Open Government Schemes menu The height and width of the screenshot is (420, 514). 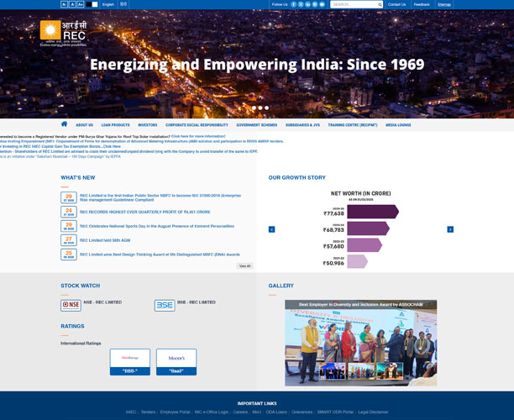click(257, 125)
